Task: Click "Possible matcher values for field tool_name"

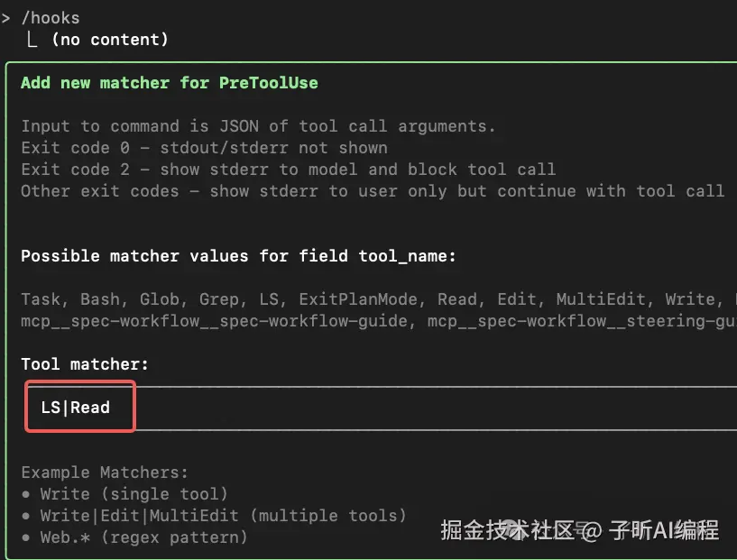Action: [x=238, y=256]
